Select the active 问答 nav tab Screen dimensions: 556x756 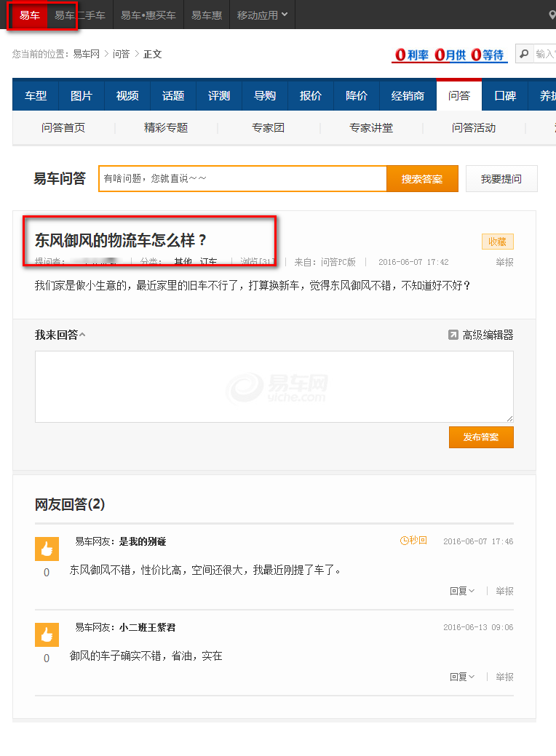click(x=459, y=95)
